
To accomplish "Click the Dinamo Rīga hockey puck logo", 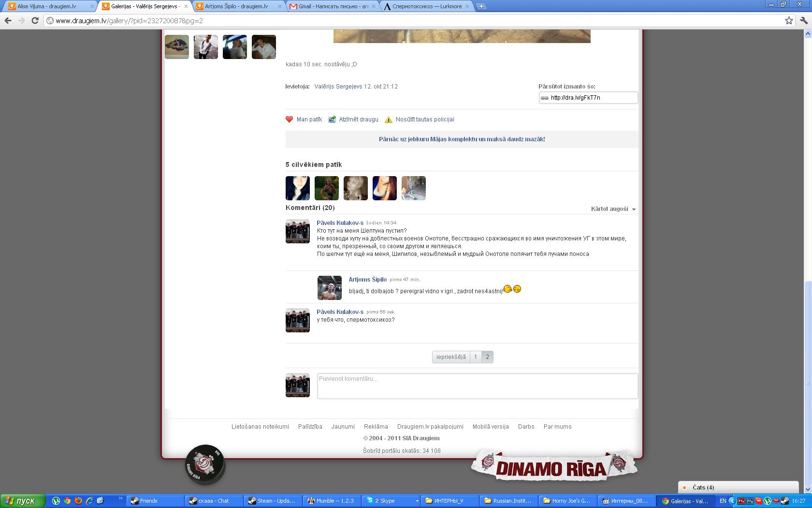I will [205, 464].
